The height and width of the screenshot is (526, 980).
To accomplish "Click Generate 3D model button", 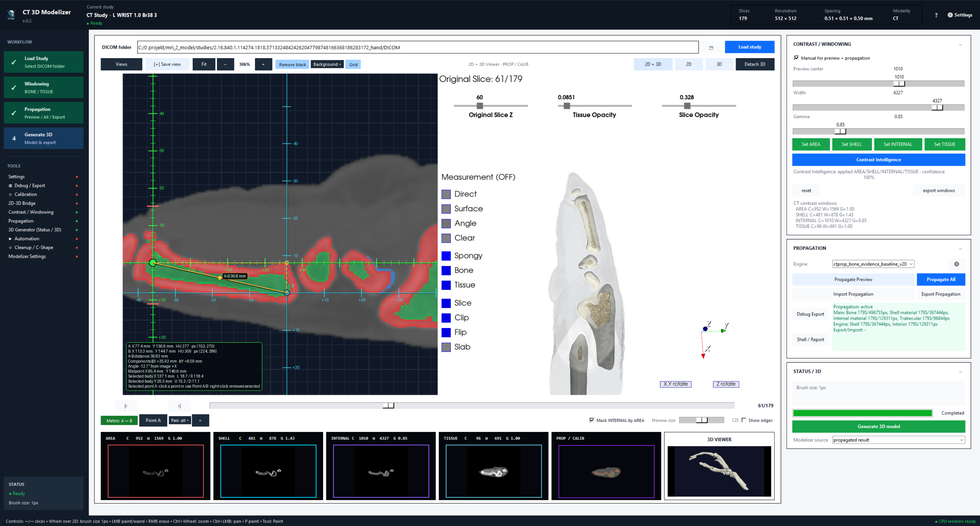I will tap(878, 427).
